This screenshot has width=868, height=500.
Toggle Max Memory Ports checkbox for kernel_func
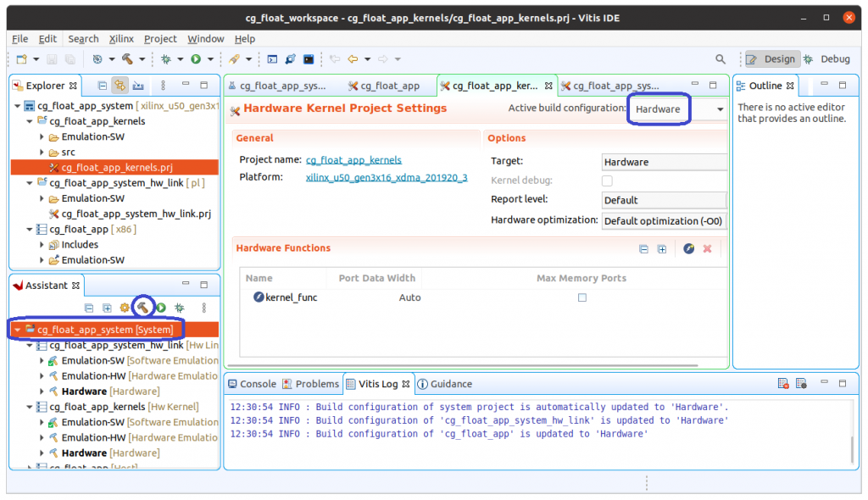581,298
